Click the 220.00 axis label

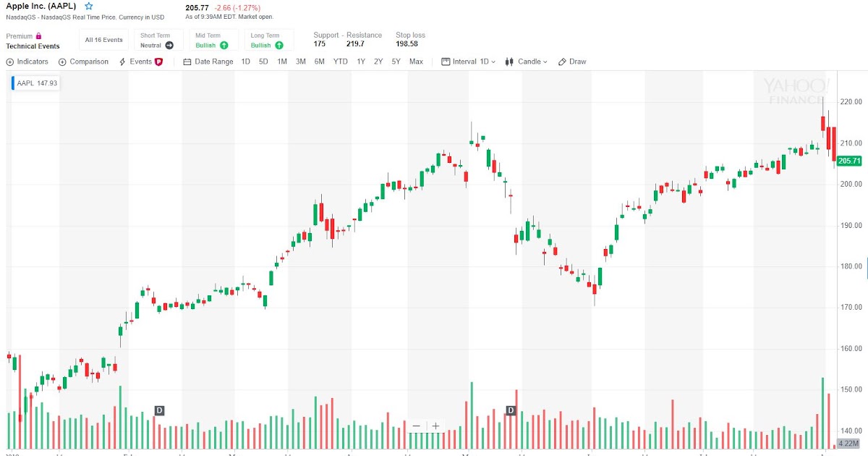pos(851,102)
